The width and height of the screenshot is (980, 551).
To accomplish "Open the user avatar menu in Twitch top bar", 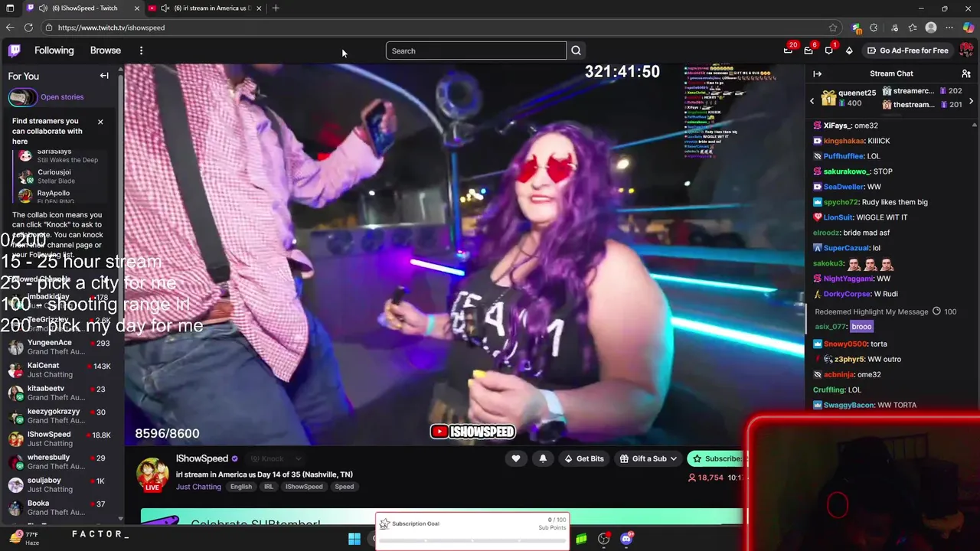I will coord(966,51).
